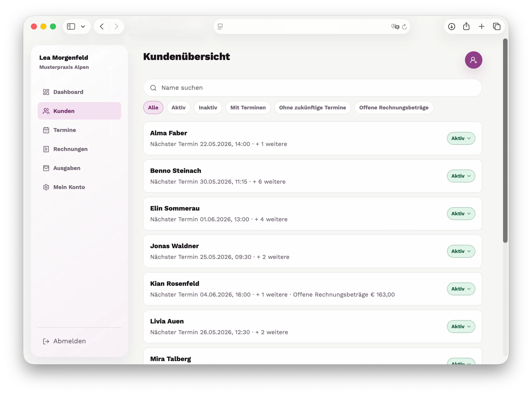
Task: Click the Termine calendar icon
Action: [46, 130]
